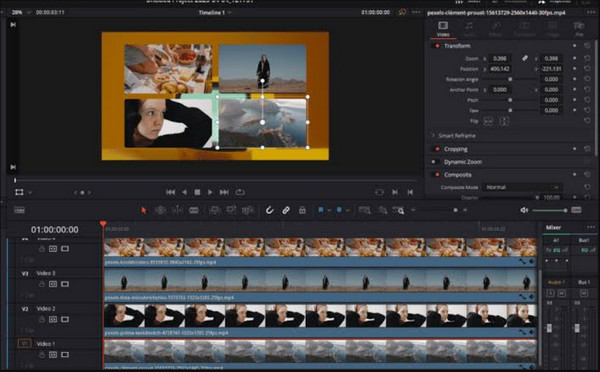Select the arrow Selection Mode tool

coord(143,210)
